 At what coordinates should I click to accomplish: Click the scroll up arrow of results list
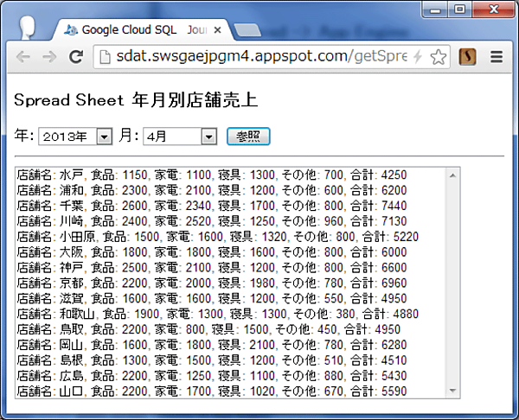(452, 175)
